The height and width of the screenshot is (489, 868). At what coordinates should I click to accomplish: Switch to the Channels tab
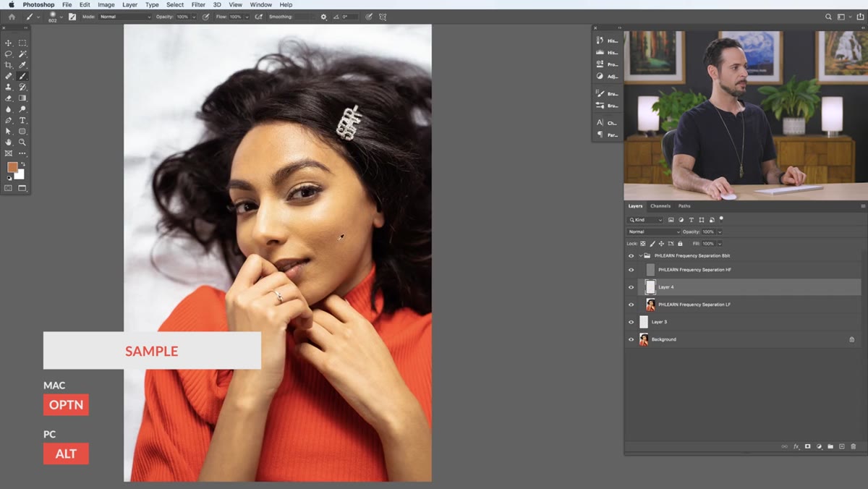660,206
